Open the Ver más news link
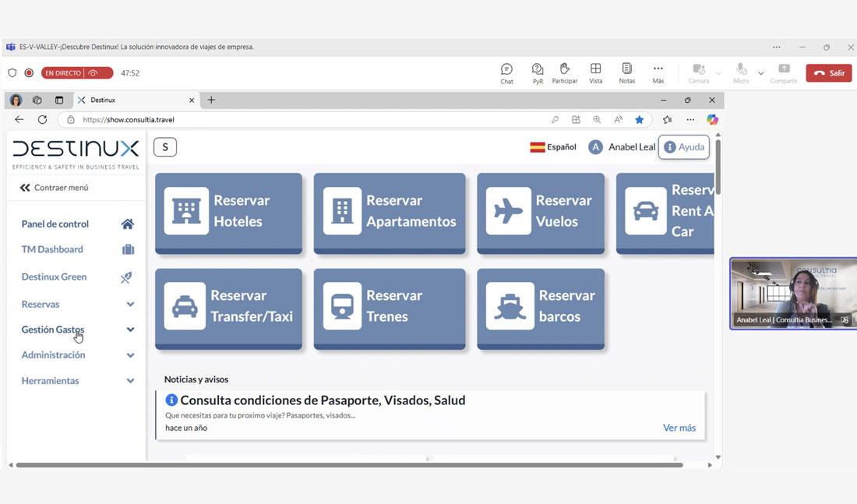The height and width of the screenshot is (504, 857). [679, 428]
